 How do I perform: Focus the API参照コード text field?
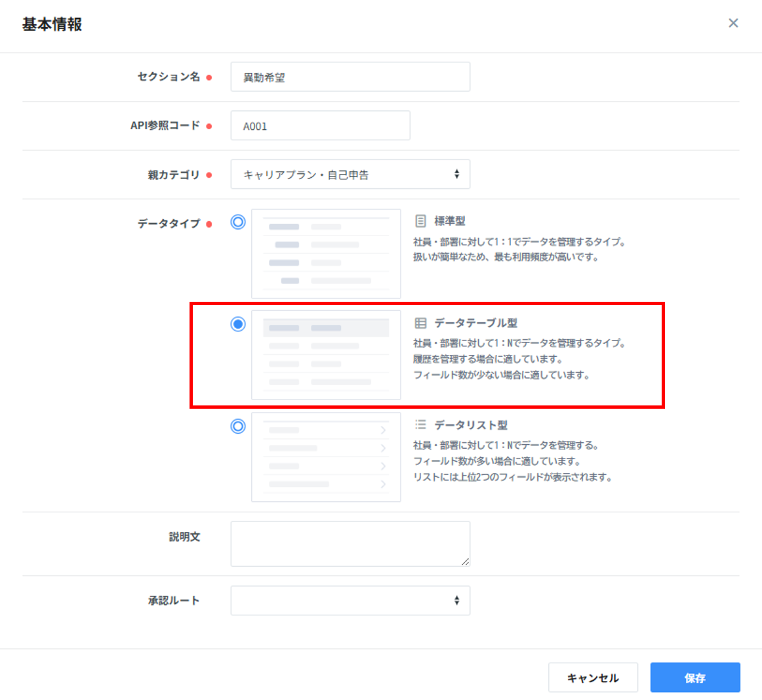320,126
